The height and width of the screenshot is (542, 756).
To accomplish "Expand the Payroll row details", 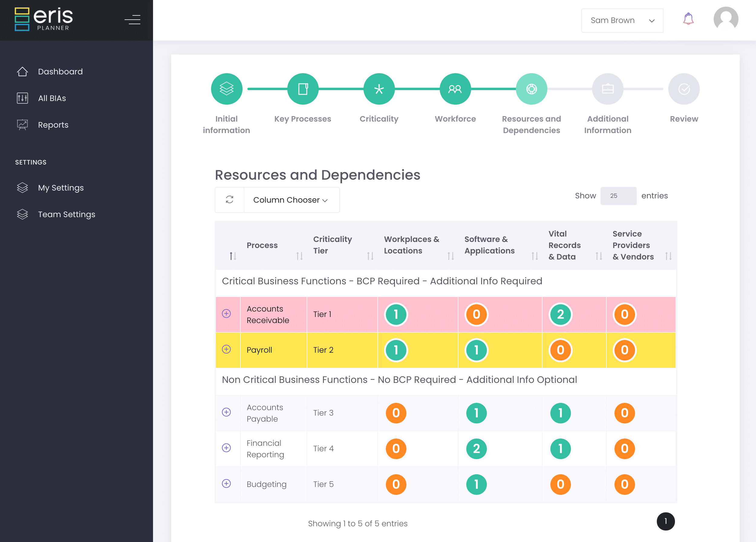I will click(x=226, y=349).
